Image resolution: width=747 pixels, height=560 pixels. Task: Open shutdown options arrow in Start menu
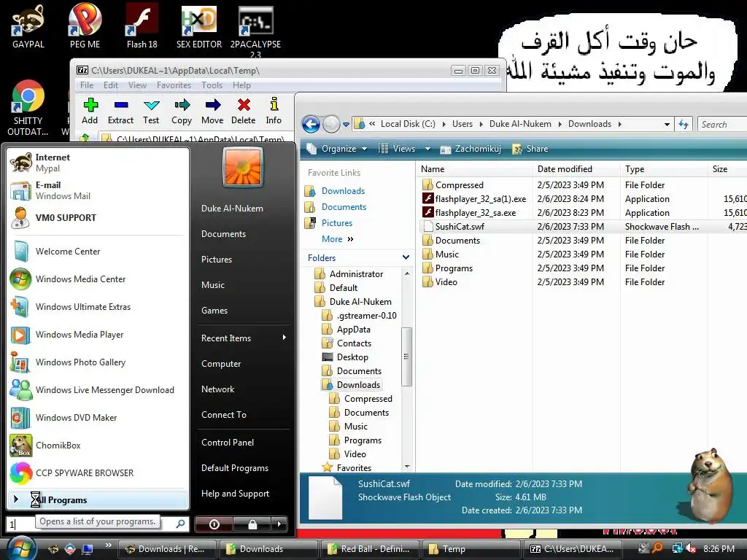[x=279, y=524]
